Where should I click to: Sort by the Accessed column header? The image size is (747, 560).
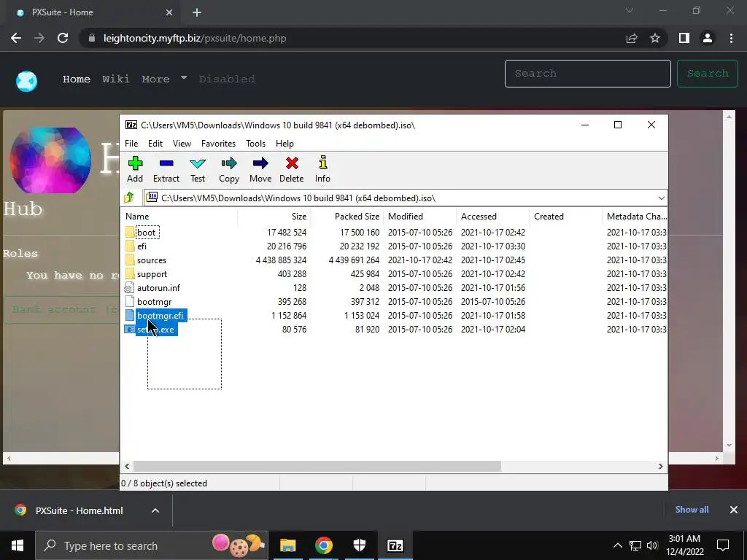tap(492, 216)
